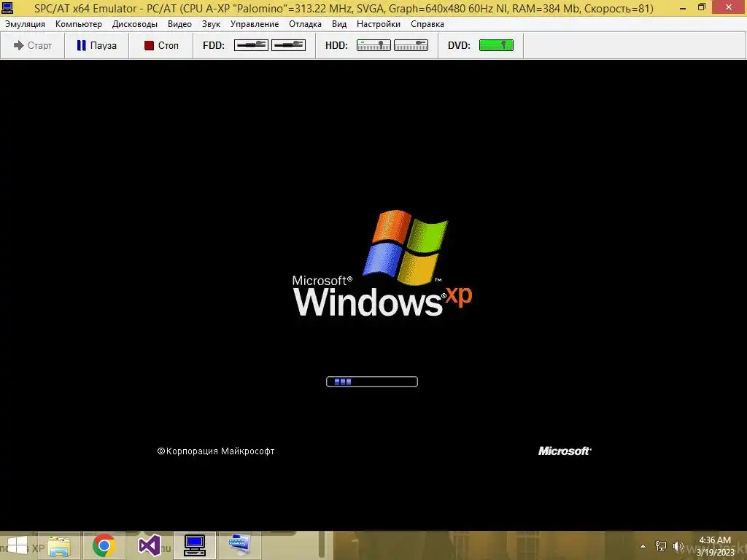Restore down the emulator window
Image resolution: width=747 pixels, height=560 pixels.
(702, 7)
